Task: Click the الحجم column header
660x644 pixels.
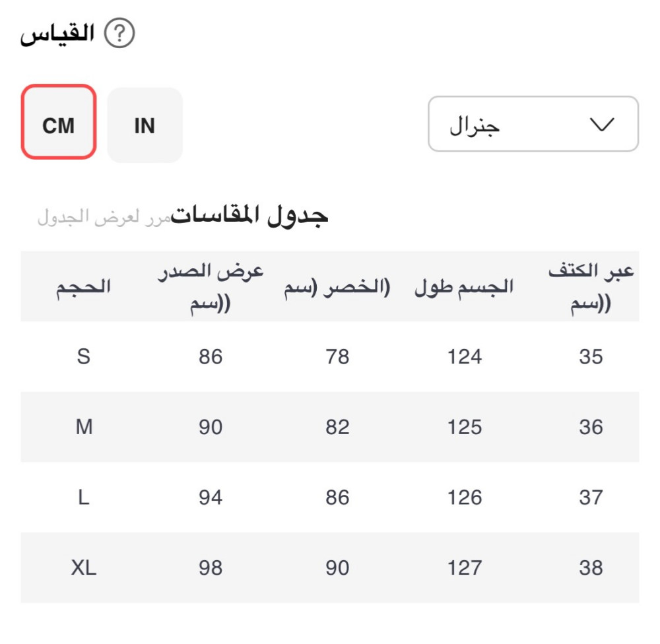Action: pyautogui.click(x=83, y=286)
